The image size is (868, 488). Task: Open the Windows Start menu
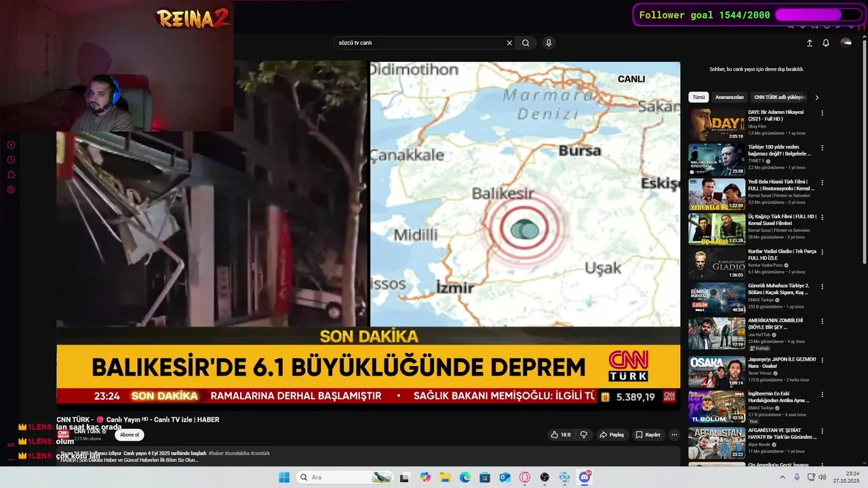tap(284, 477)
